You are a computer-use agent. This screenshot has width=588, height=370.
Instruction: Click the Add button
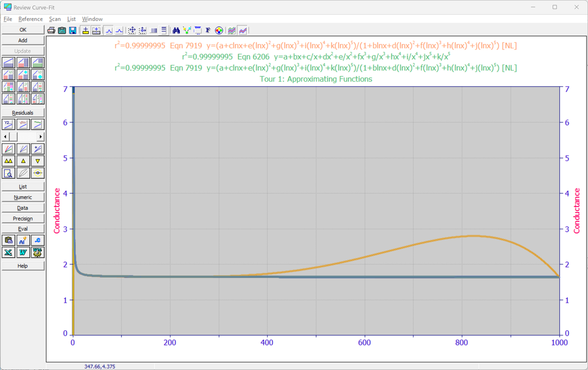pos(23,41)
